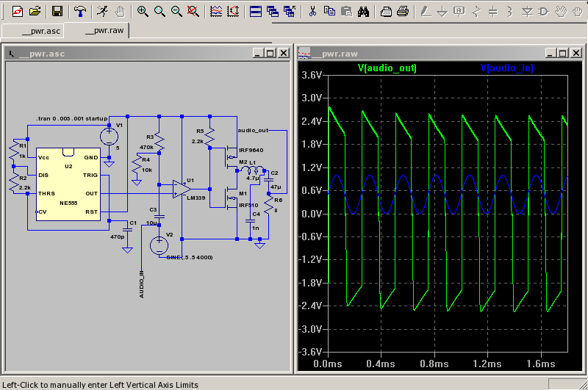Select the Inductor placement tool

pyautogui.click(x=509, y=11)
